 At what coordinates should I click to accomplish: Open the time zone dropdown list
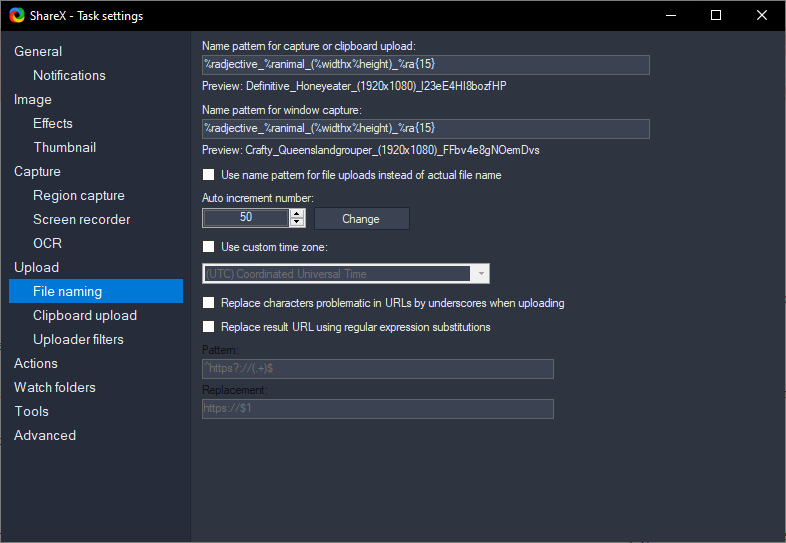(x=482, y=274)
